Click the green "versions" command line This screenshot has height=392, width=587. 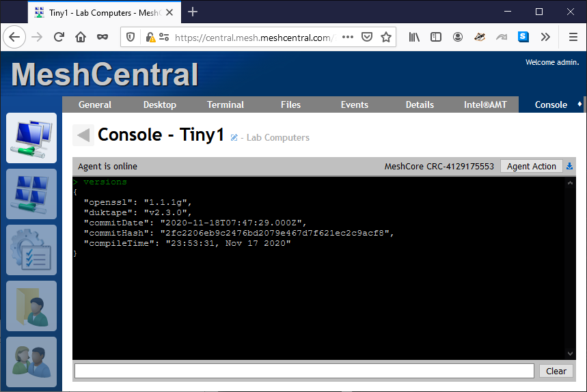coord(100,182)
